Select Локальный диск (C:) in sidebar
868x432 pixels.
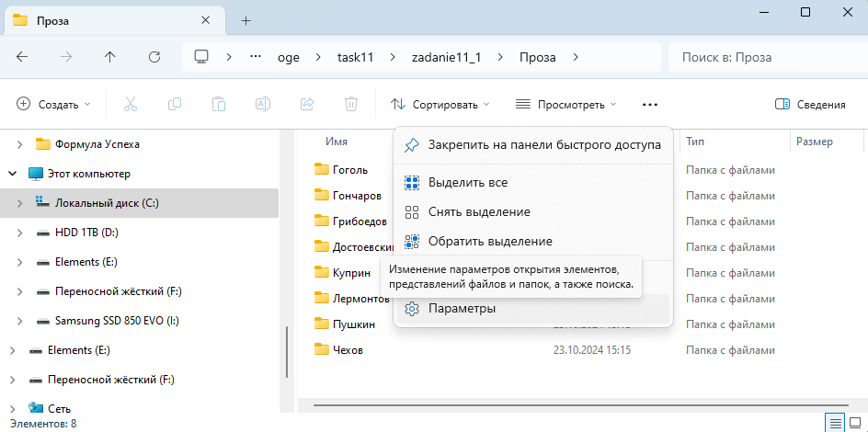[x=140, y=203]
